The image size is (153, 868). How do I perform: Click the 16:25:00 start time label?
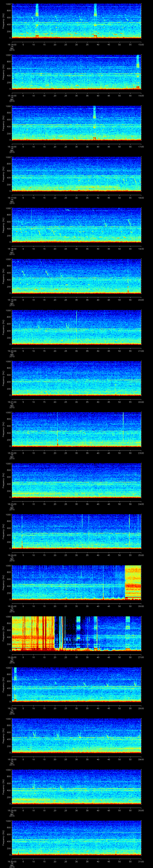coord(12,606)
